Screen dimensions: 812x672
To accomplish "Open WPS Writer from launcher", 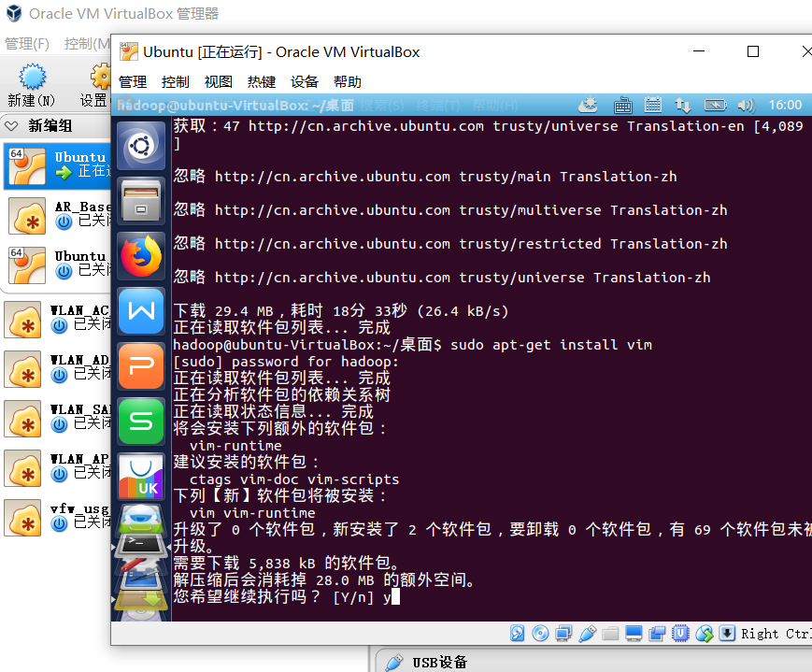I will coord(141,311).
